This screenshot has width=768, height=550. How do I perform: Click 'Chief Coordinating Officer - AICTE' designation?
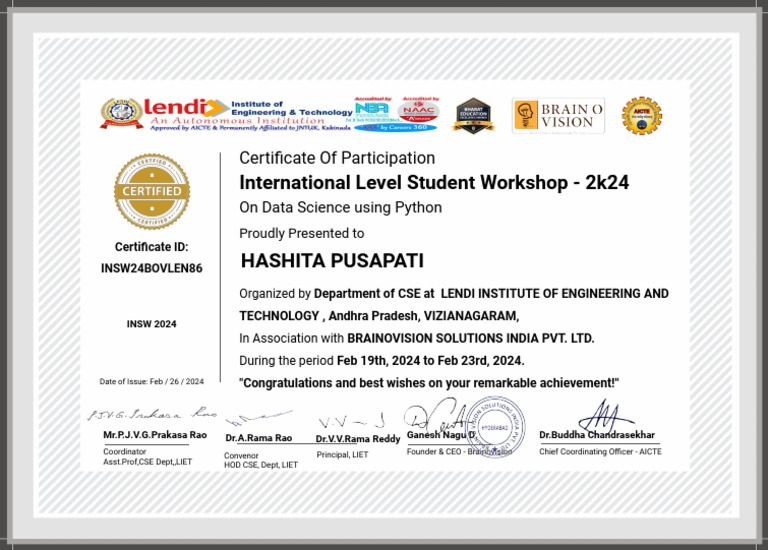(x=600, y=452)
